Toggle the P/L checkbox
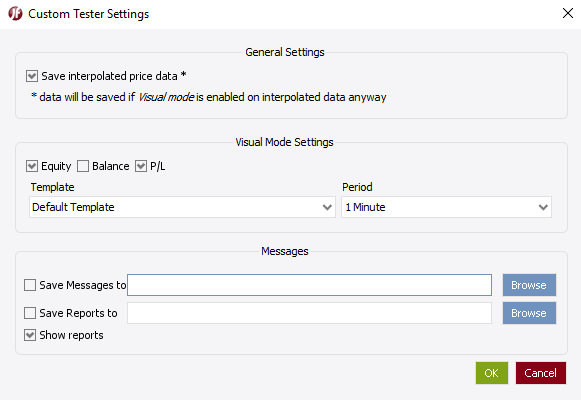Viewport: 581px width, 400px height. pos(141,166)
